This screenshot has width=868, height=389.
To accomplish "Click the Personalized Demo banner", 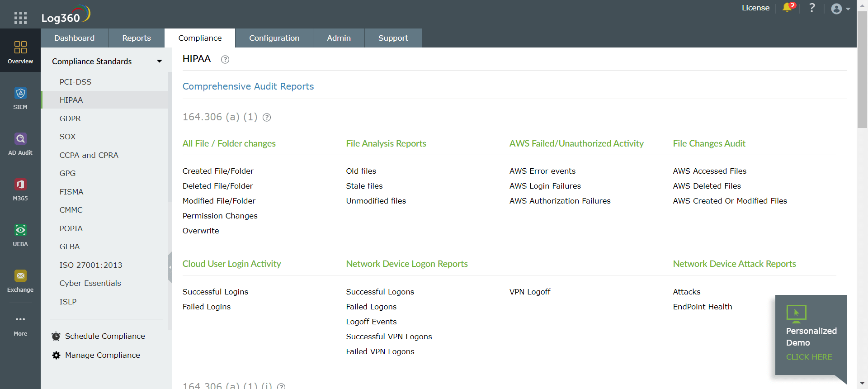I will (x=810, y=335).
